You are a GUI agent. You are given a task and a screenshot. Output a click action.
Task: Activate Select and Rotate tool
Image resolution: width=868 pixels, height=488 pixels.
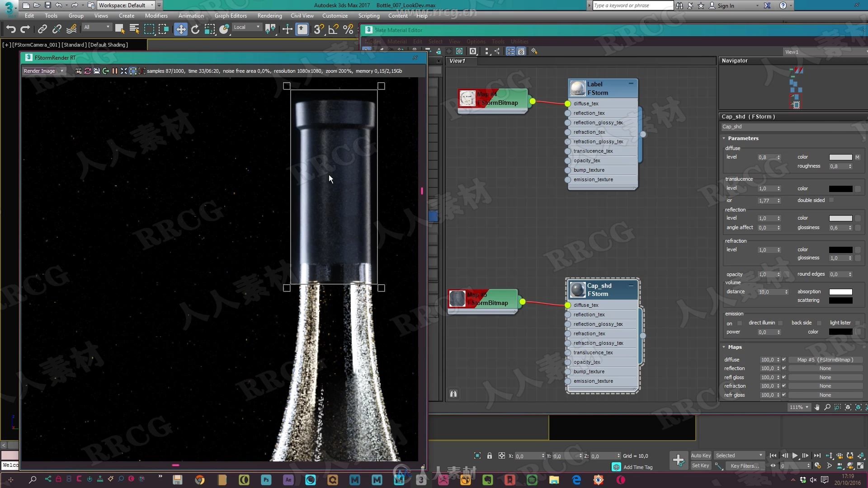(x=195, y=30)
